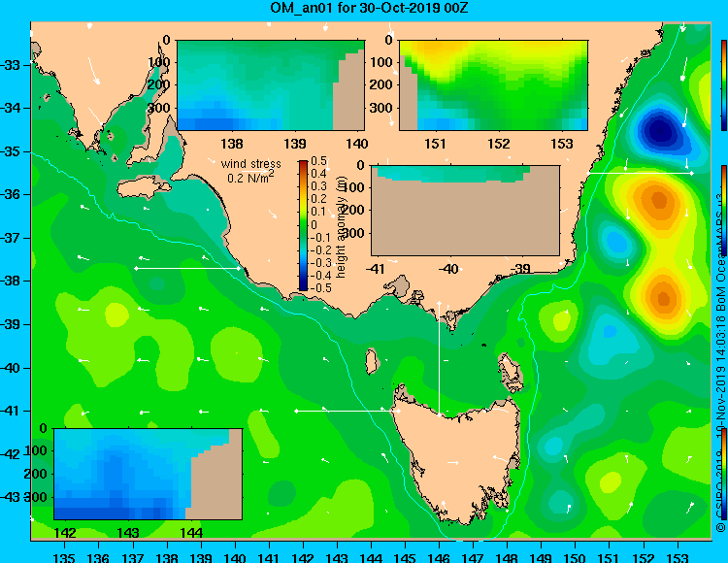Click the '152' label in the 151–153 inset
Image resolution: width=728 pixels, height=563 pixels.
[x=499, y=144]
